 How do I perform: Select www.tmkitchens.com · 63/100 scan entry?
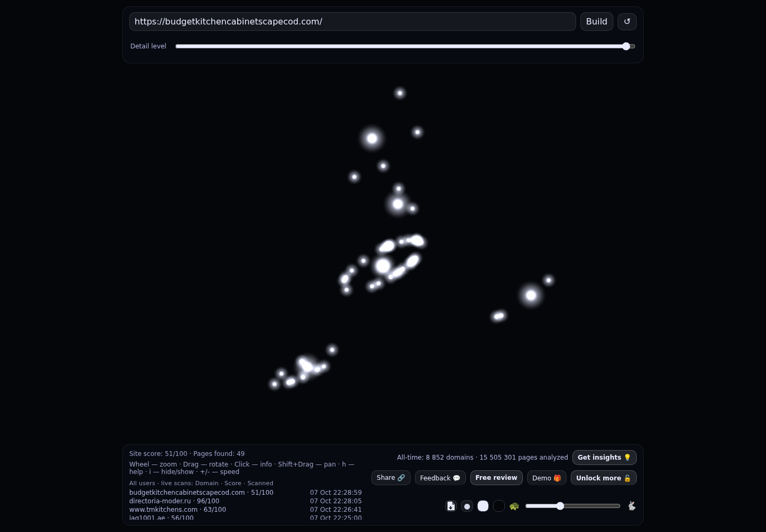(x=178, y=510)
